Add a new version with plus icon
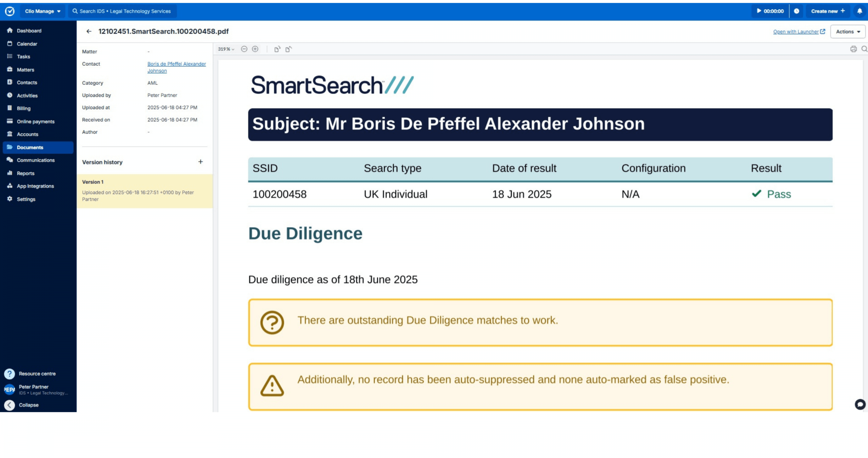 tap(200, 162)
